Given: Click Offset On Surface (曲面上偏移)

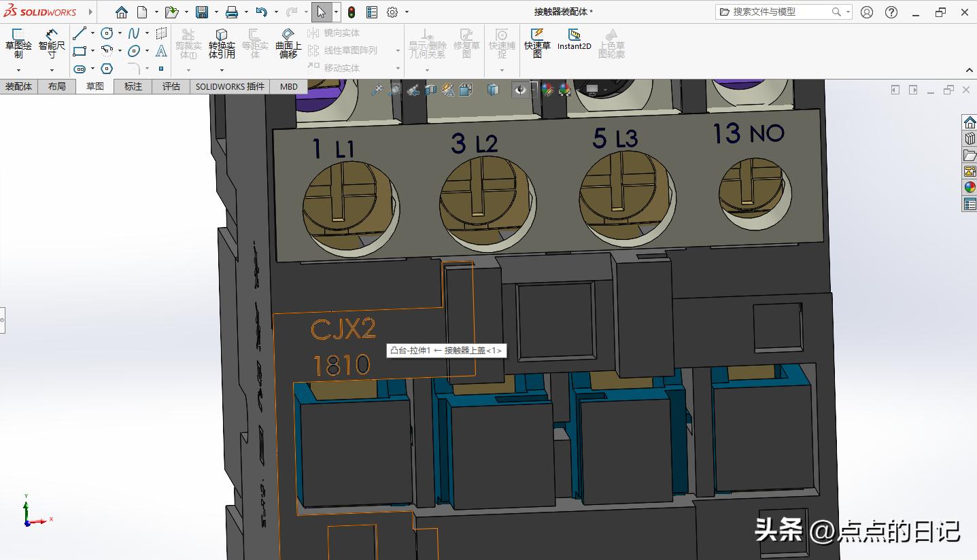Looking at the screenshot, I should point(288,43).
